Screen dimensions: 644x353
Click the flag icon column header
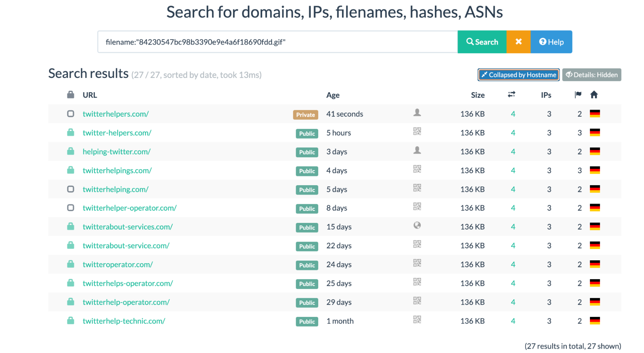578,94
